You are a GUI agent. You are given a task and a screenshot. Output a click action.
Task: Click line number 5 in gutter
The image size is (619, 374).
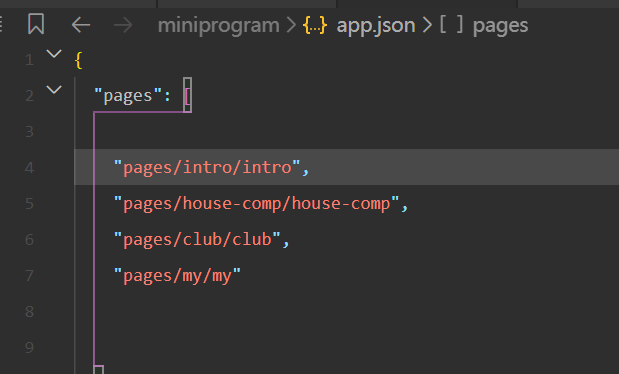click(x=29, y=204)
